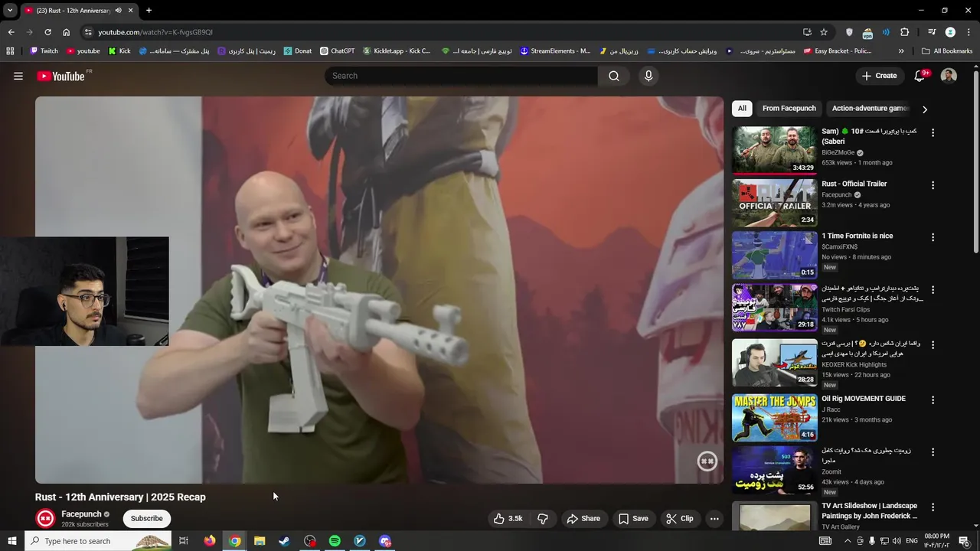
Task: Open the ChatGPT bookmark
Action: (338, 51)
